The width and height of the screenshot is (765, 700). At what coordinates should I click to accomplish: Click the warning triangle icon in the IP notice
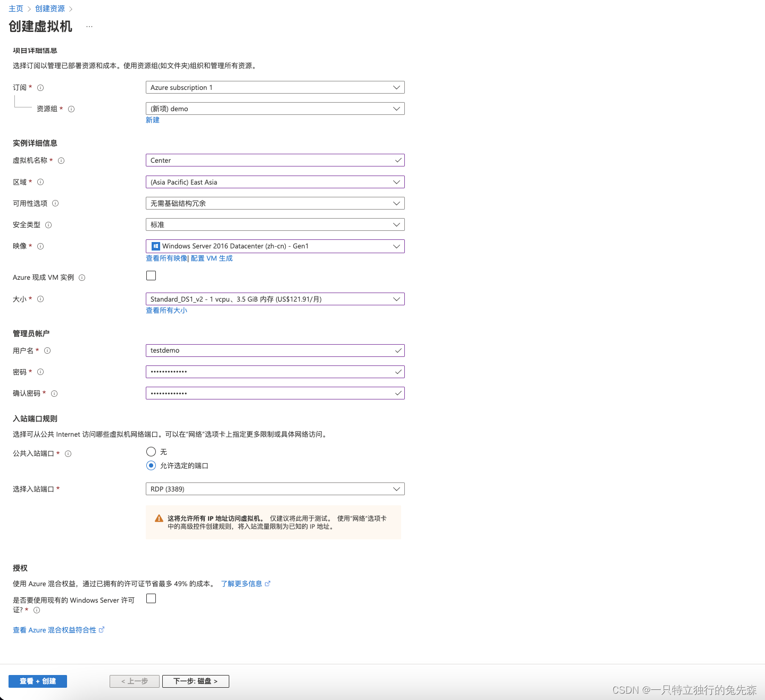coord(159,518)
